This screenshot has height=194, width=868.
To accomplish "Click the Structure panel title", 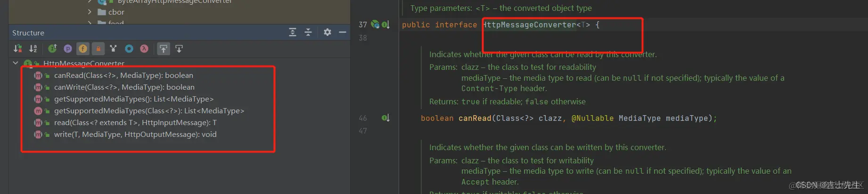I will coord(28,33).
